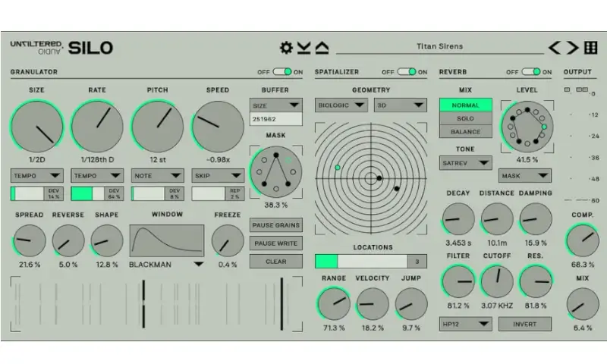The height and width of the screenshot is (364, 607).
Task: Select Balance reverb mix mode
Action: [x=466, y=131]
